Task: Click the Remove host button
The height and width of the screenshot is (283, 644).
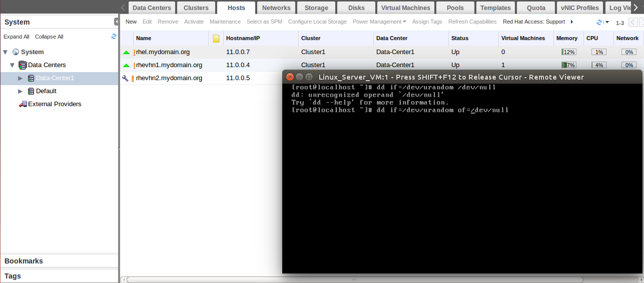Action: pos(168,22)
